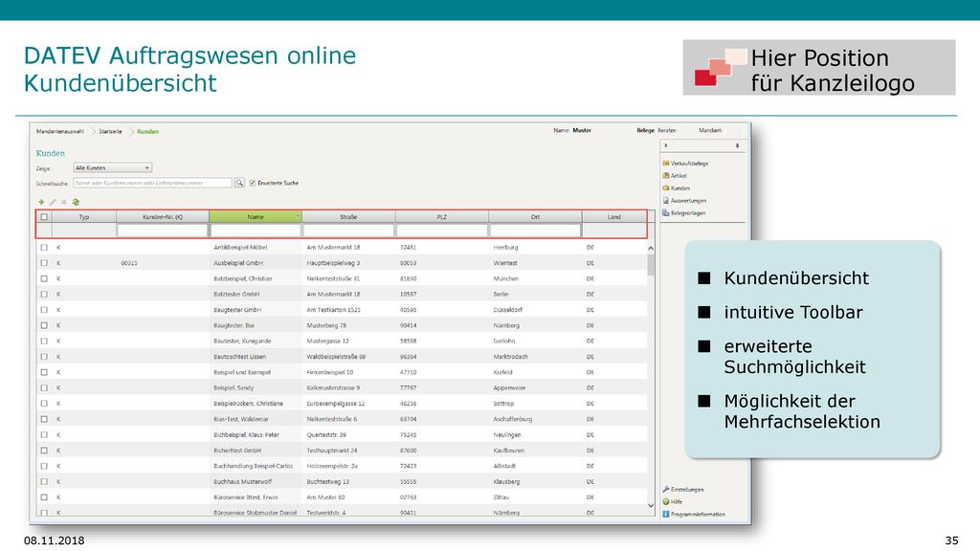Click into the Schnellsuche input field
980x551 pixels.
(152, 183)
